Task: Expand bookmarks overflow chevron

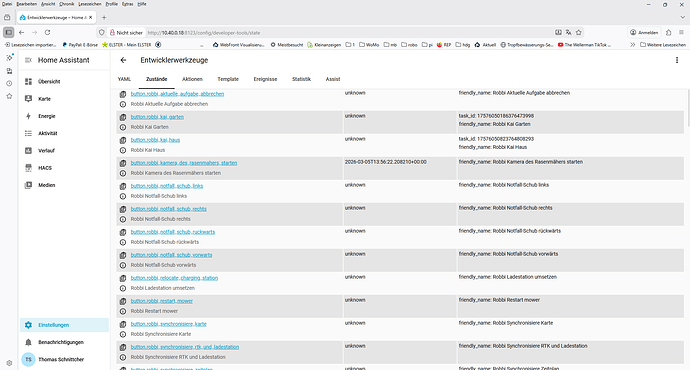Action: tap(632, 45)
